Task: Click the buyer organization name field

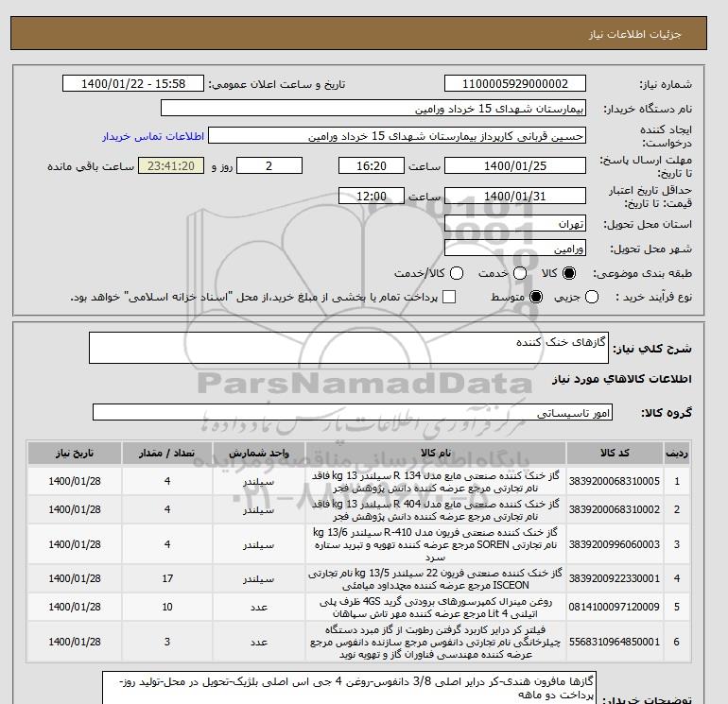Action: pos(373,108)
